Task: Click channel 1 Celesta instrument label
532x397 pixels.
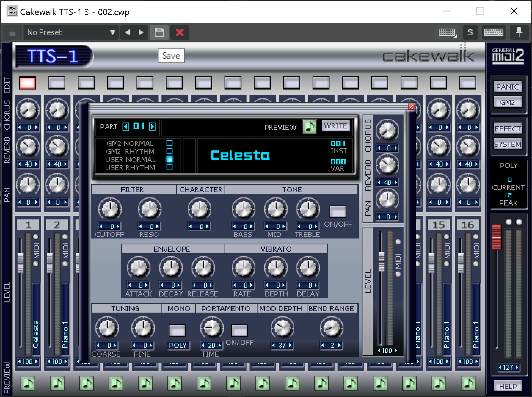Action: click(x=36, y=334)
